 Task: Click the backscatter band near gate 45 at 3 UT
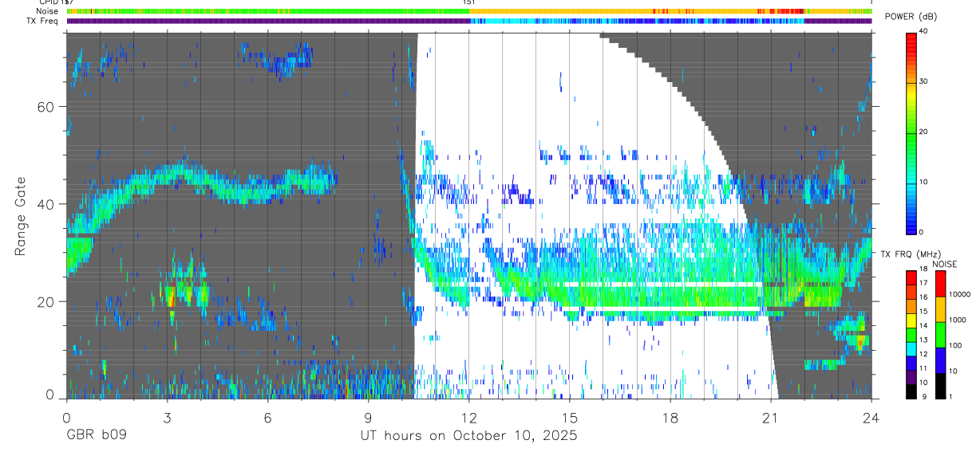(167, 175)
